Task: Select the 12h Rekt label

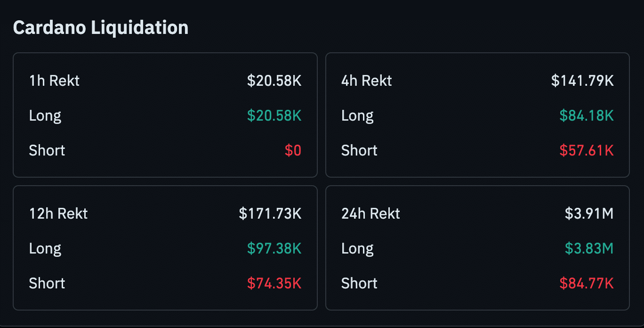Action: pyautogui.click(x=58, y=213)
